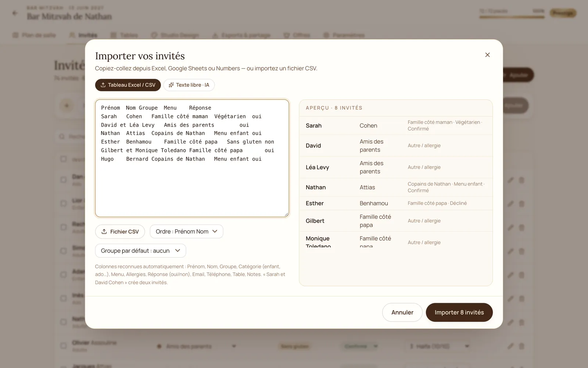Upload a Fichier CSV file
588x368 pixels.
click(x=120, y=231)
